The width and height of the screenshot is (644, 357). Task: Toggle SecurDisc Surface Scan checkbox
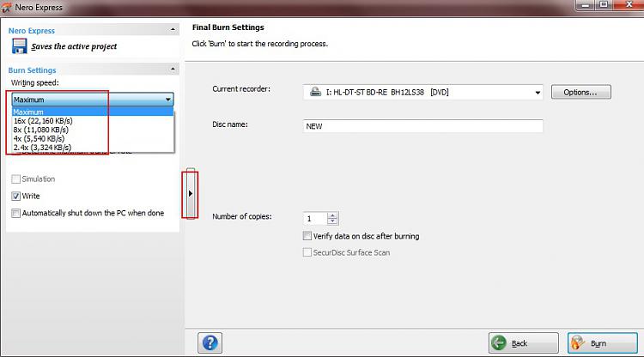pos(307,252)
